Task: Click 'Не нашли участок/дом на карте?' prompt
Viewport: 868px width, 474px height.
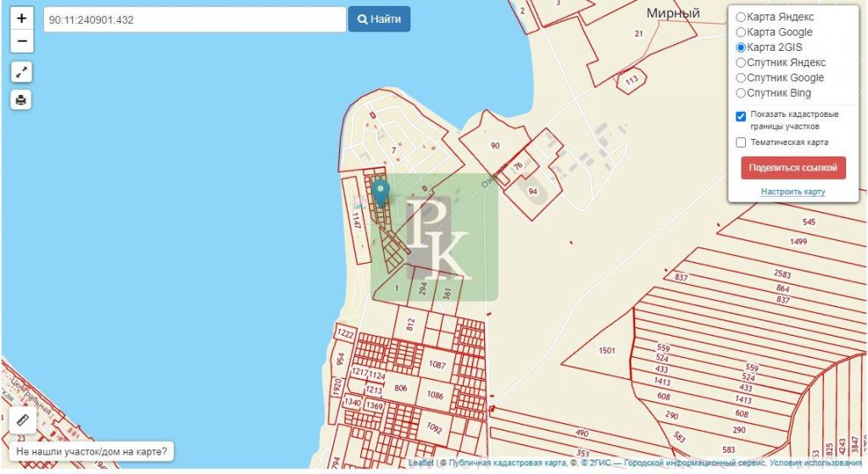Action: 92,451
